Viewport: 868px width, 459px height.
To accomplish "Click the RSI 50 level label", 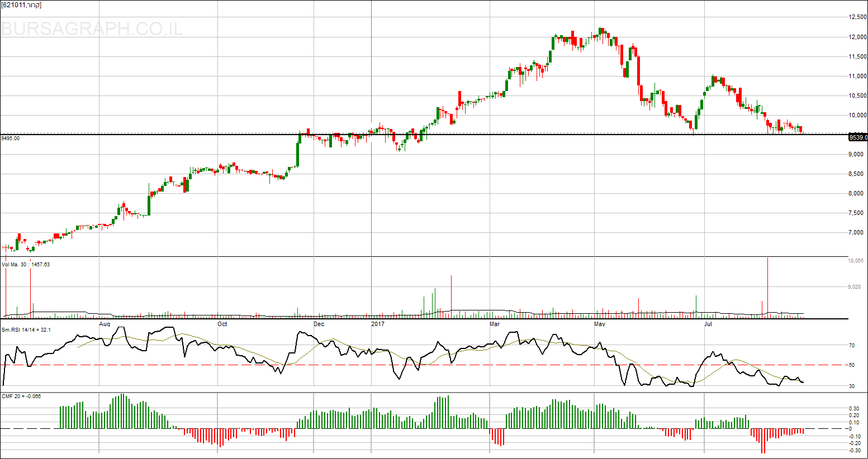I will (x=852, y=365).
